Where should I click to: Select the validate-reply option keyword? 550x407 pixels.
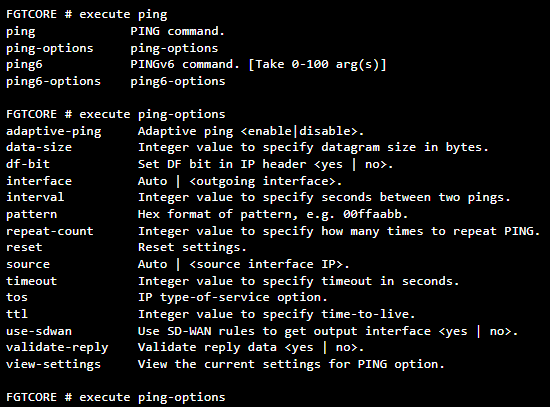coord(57,347)
